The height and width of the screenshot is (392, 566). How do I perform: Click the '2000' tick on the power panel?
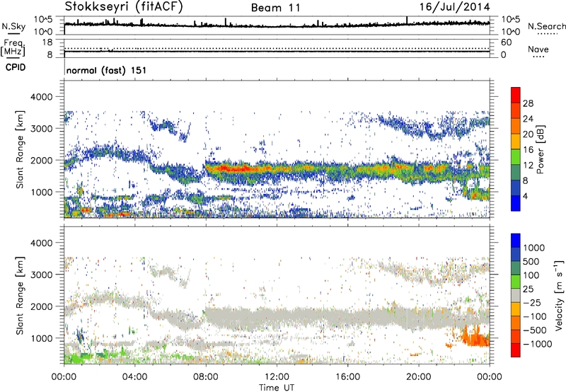pos(41,160)
